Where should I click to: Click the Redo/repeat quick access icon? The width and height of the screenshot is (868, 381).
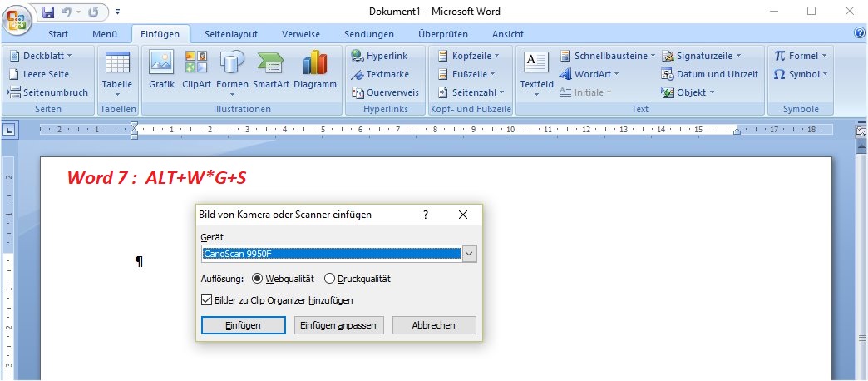pos(92,12)
